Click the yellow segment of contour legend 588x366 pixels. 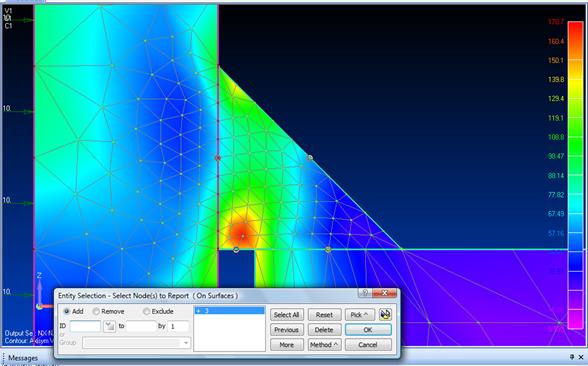click(575, 88)
